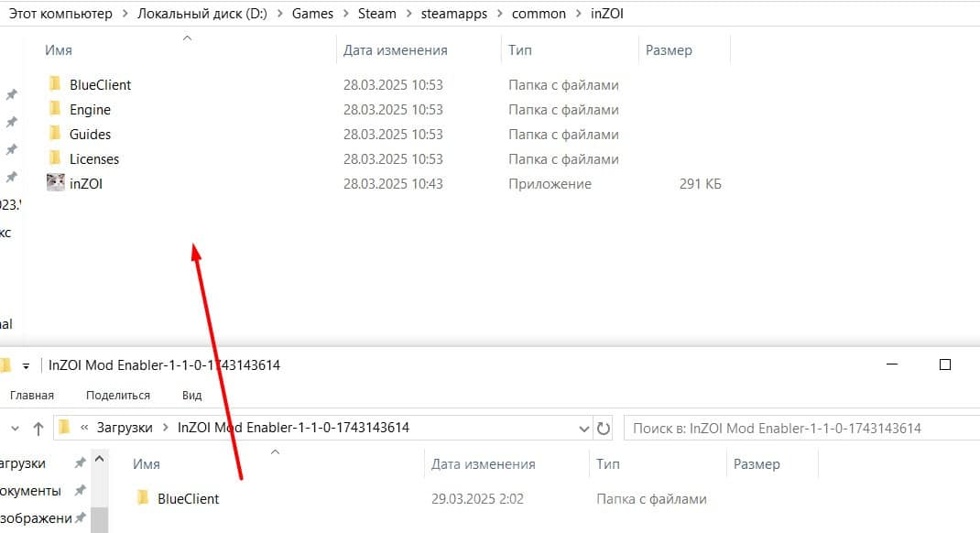Sort by Дата изменения in Mod Enabler window

tap(483, 464)
